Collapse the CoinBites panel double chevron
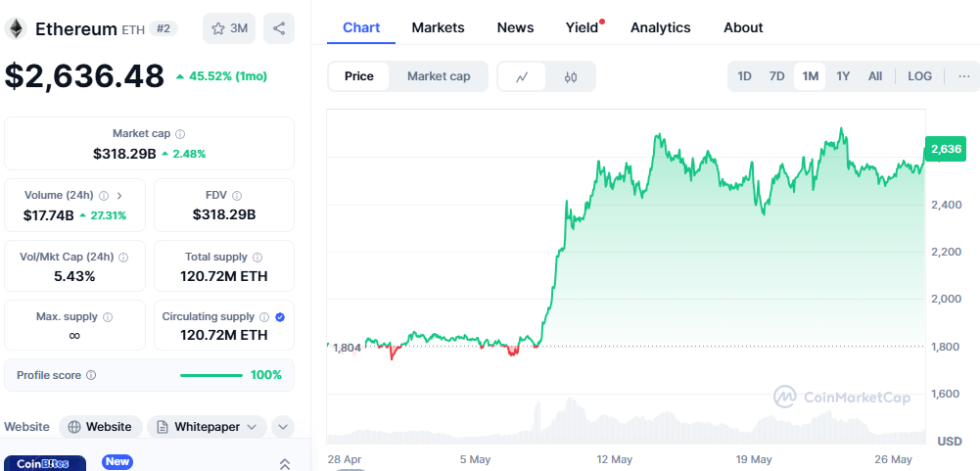Image resolution: width=980 pixels, height=471 pixels. pos(284,463)
